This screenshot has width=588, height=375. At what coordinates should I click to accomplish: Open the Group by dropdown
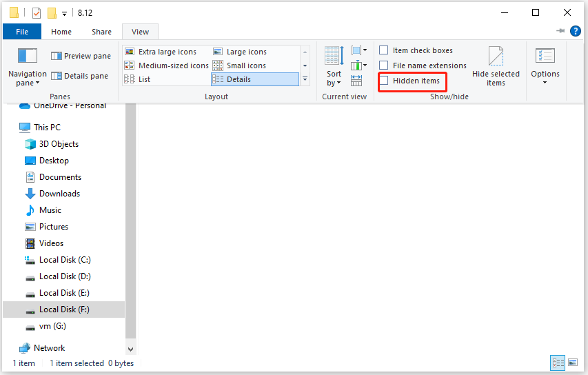pos(359,50)
